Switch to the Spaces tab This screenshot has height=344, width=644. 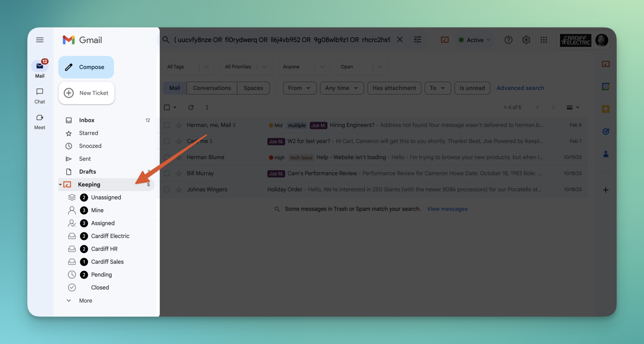click(253, 88)
